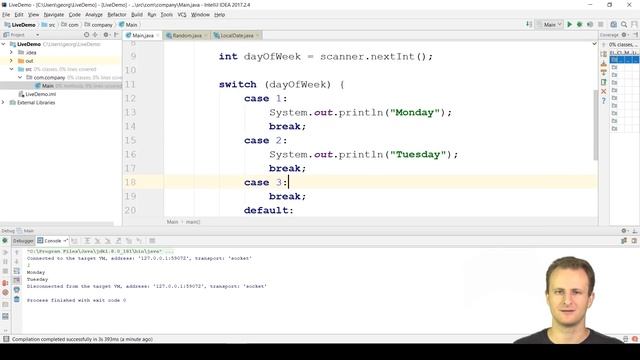Switch to the Random.java tab
This screenshot has height=360, width=640.
[186, 36]
